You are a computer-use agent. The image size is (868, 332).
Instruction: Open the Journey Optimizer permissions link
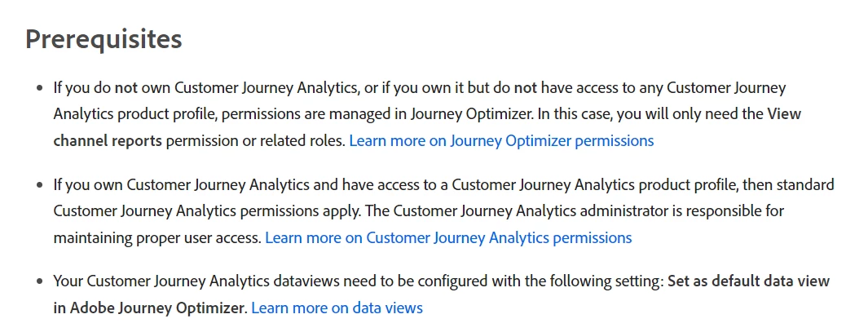(501, 140)
